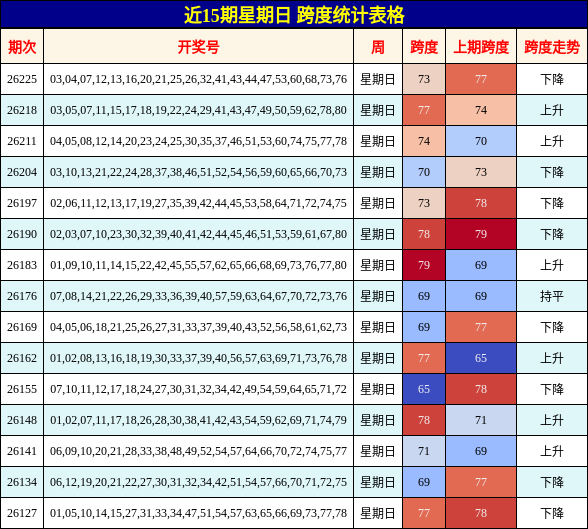Click span value 71 in row 26141
Screen dimensions: 588x529
point(424,451)
